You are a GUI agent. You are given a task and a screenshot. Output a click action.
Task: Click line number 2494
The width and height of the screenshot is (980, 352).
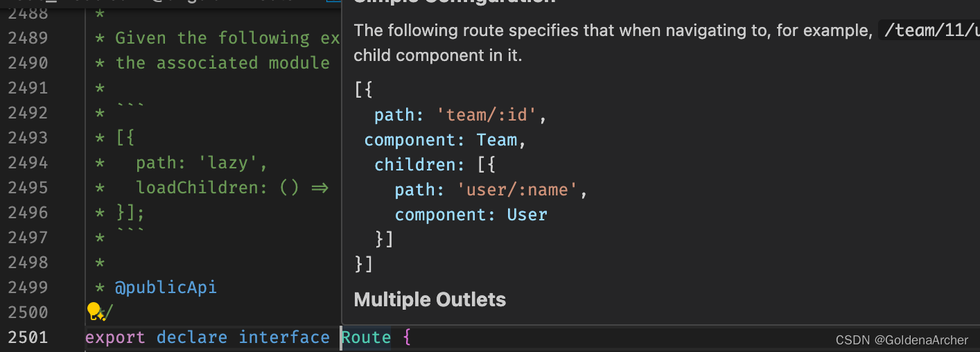click(x=28, y=163)
